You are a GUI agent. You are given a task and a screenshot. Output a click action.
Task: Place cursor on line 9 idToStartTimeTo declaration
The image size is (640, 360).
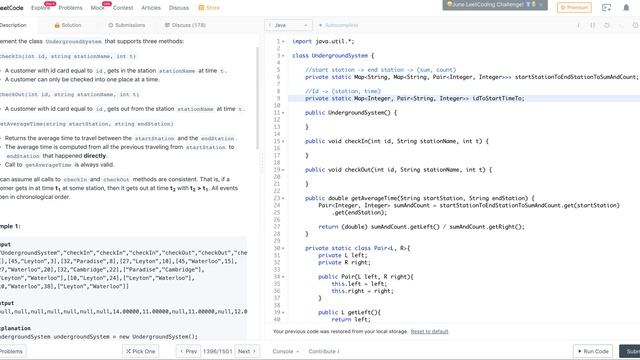pyautogui.click(x=415, y=98)
